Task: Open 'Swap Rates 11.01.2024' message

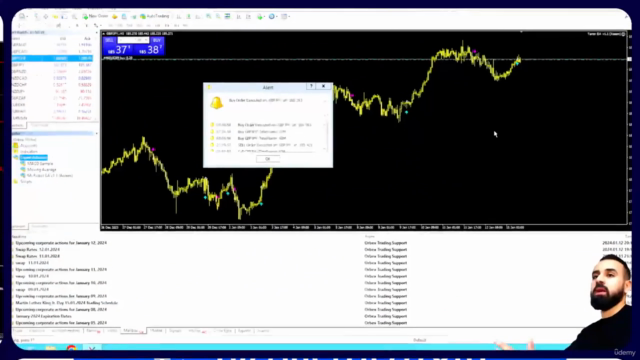Action: (38, 256)
